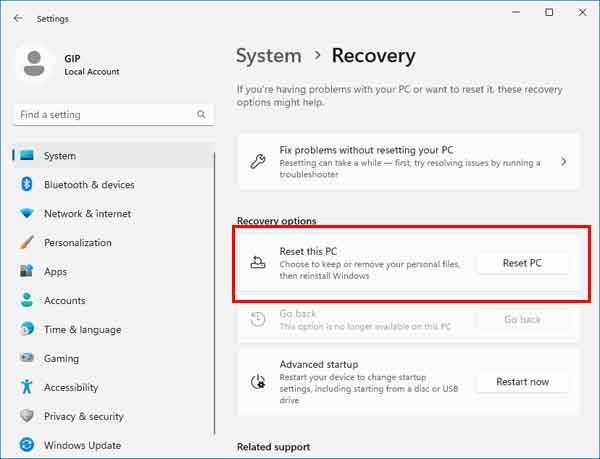Screen dimensions: 600x459
Task: Go to Network & internet settings
Action: point(113,213)
